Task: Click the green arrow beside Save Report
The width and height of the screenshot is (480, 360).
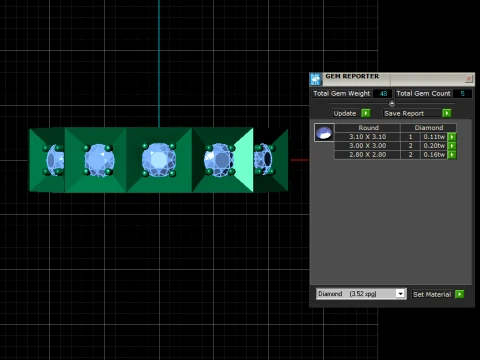Action: tap(446, 113)
